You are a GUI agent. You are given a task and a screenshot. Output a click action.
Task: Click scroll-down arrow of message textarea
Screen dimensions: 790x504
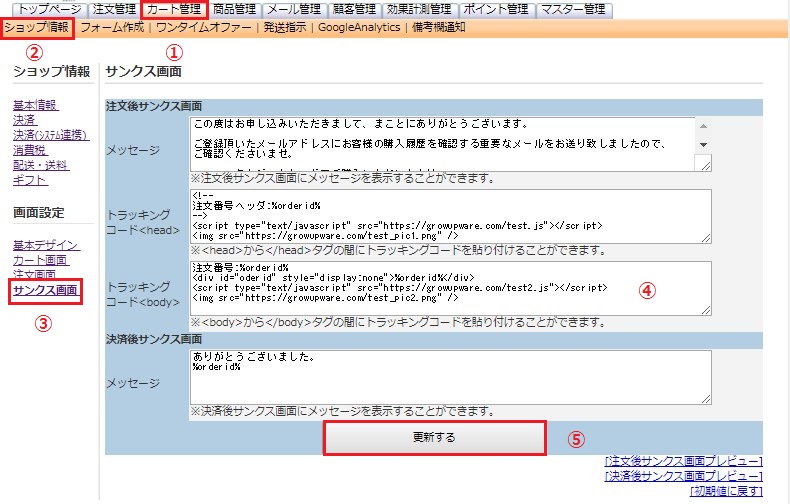point(703,145)
